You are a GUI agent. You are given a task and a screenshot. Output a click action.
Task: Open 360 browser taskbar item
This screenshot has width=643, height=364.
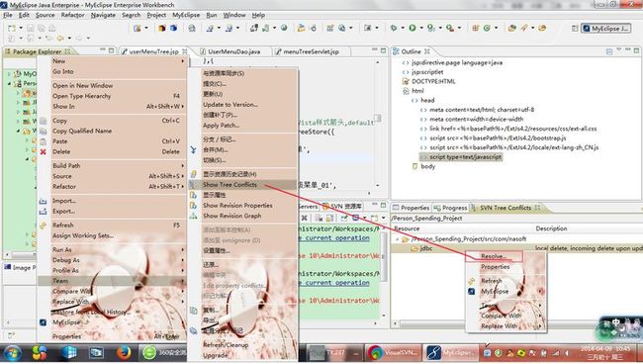(164, 353)
